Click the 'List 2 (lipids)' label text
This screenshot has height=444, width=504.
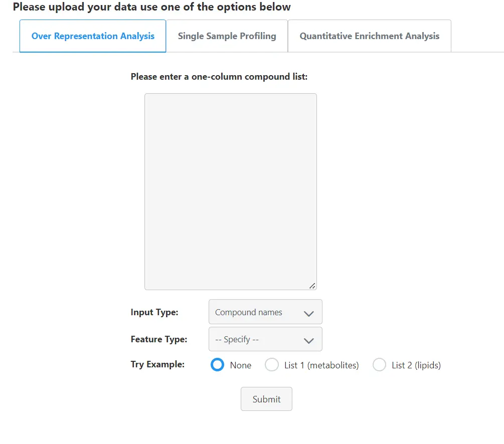[416, 365]
